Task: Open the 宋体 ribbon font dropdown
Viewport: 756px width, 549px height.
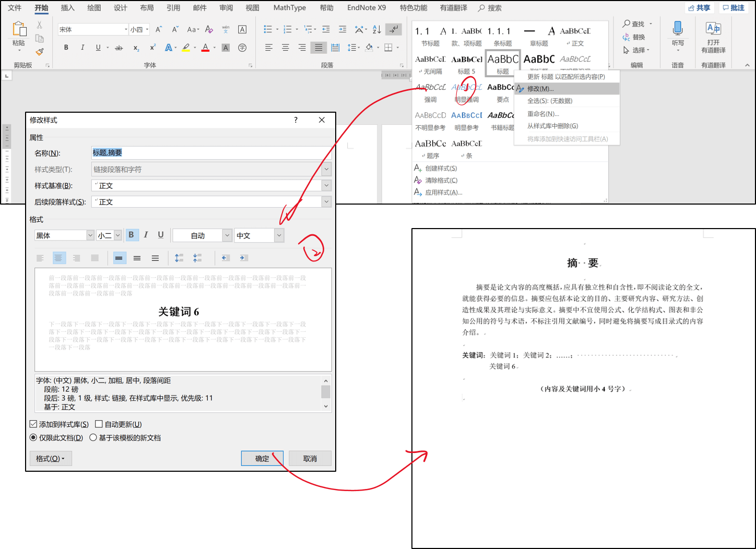Action: [x=126, y=30]
